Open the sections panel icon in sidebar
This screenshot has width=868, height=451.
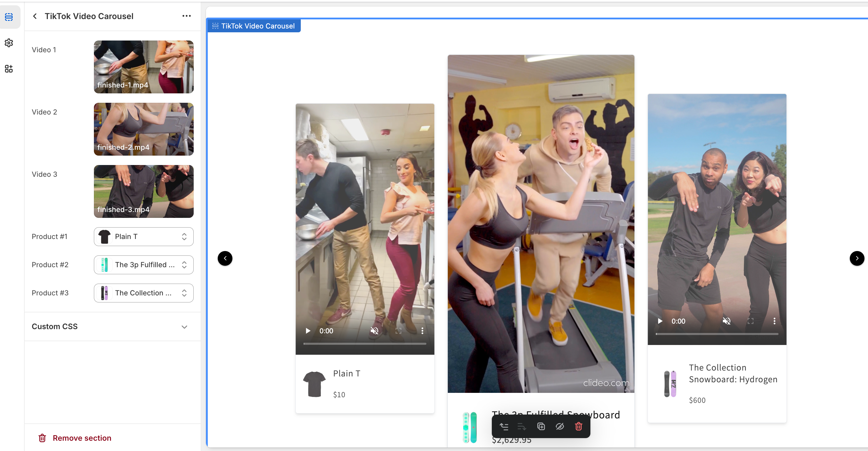(9, 17)
